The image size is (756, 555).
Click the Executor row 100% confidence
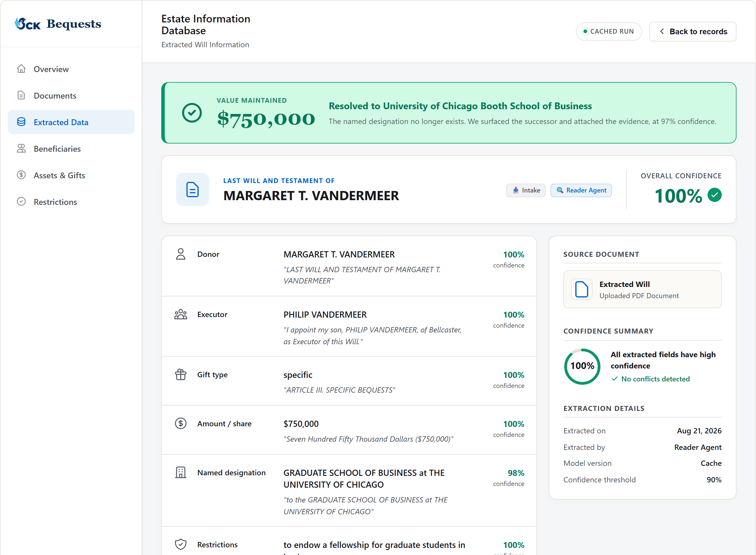(514, 315)
